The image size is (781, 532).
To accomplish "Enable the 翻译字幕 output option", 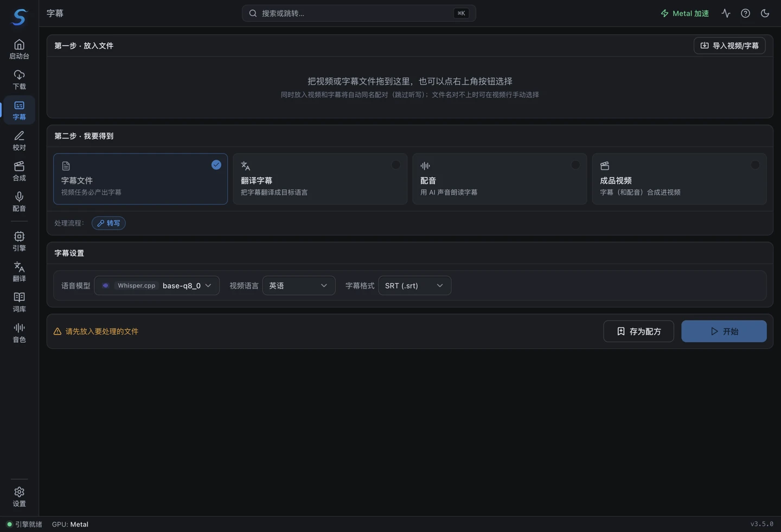I will point(396,165).
